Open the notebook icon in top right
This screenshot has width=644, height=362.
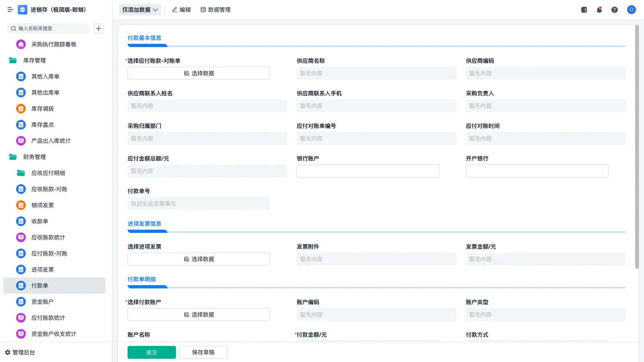coord(584,10)
